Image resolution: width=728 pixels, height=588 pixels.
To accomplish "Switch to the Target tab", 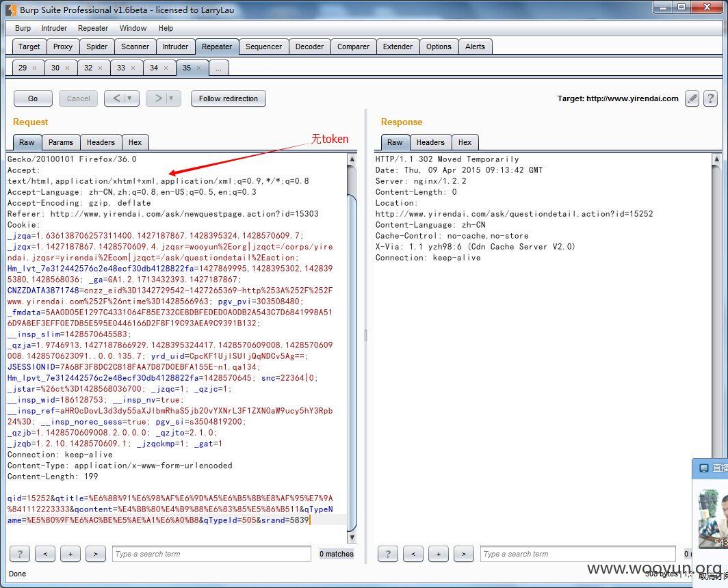I will 29,46.
